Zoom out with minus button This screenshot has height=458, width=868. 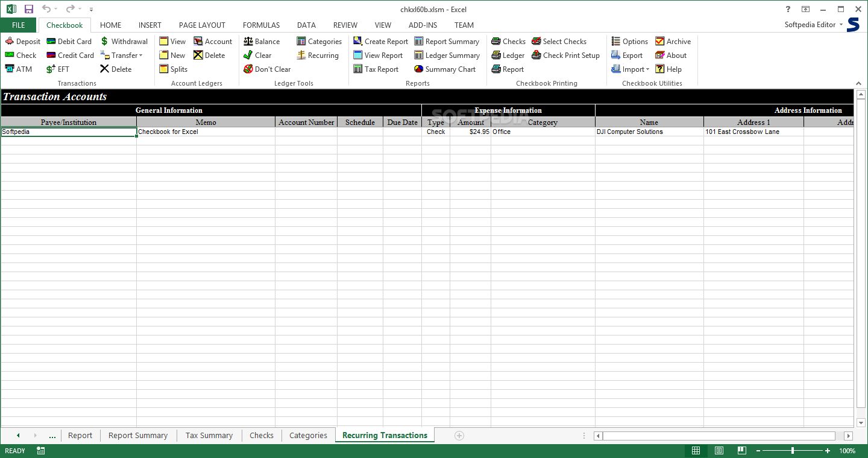759,451
